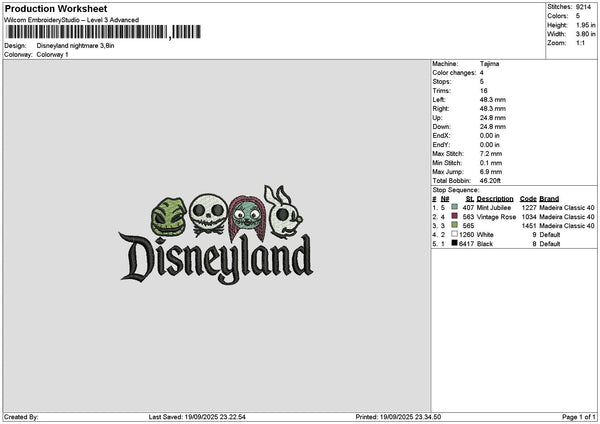Viewport: 600px width, 424px height.
Task: Click the Last Saved timestamp
Action: [x=197, y=417]
